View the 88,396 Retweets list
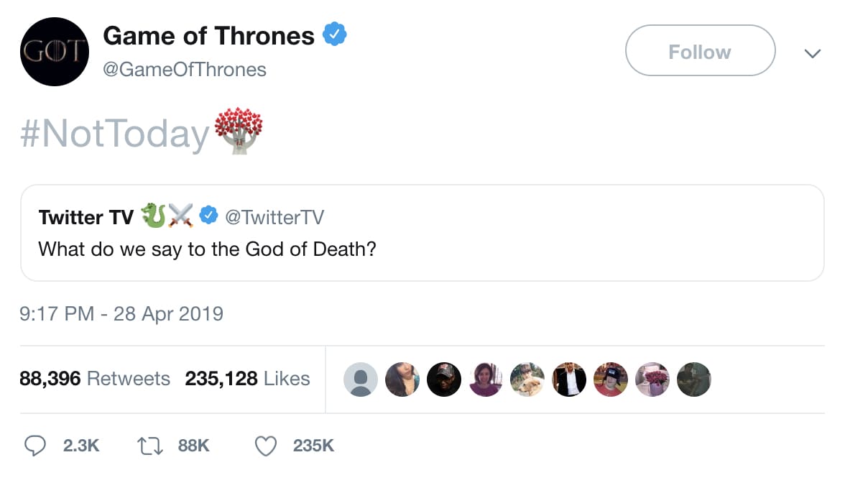 [95, 379]
